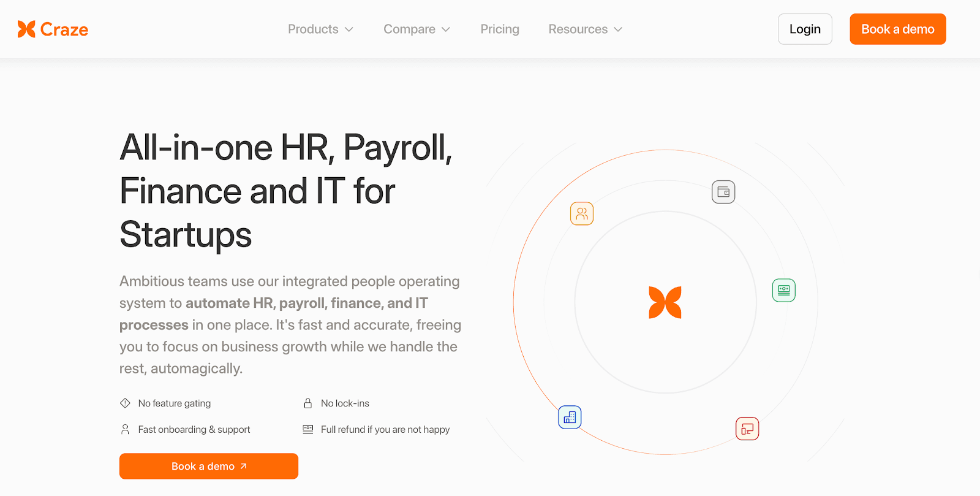Click the 'No feature gating' text
The height and width of the screenshot is (496, 980).
point(175,403)
